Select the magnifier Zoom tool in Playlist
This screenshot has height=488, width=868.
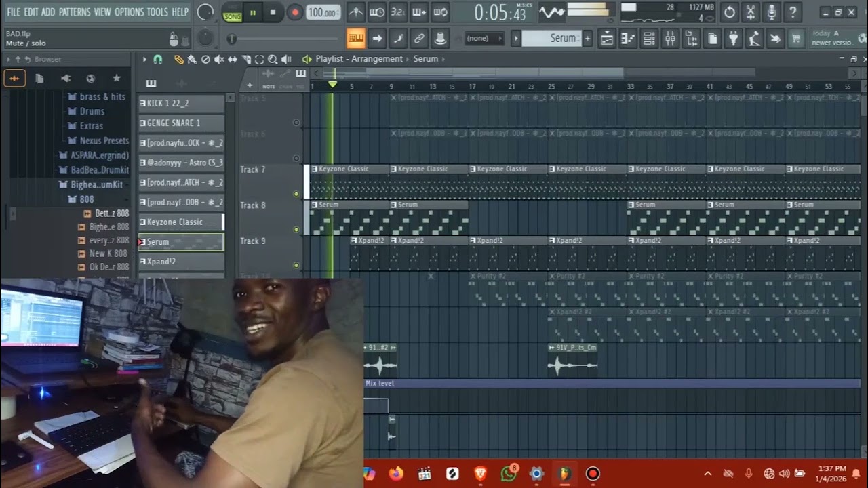pos(273,60)
